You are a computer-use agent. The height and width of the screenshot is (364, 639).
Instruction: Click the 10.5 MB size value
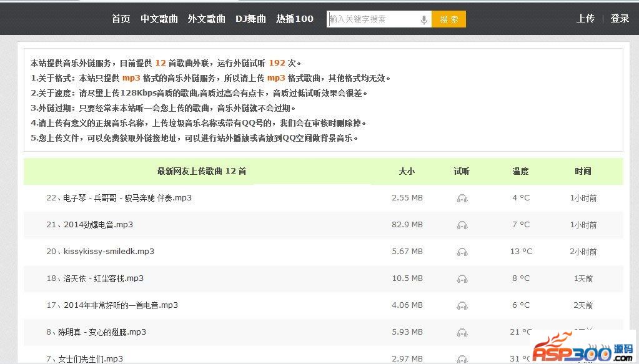407,278
